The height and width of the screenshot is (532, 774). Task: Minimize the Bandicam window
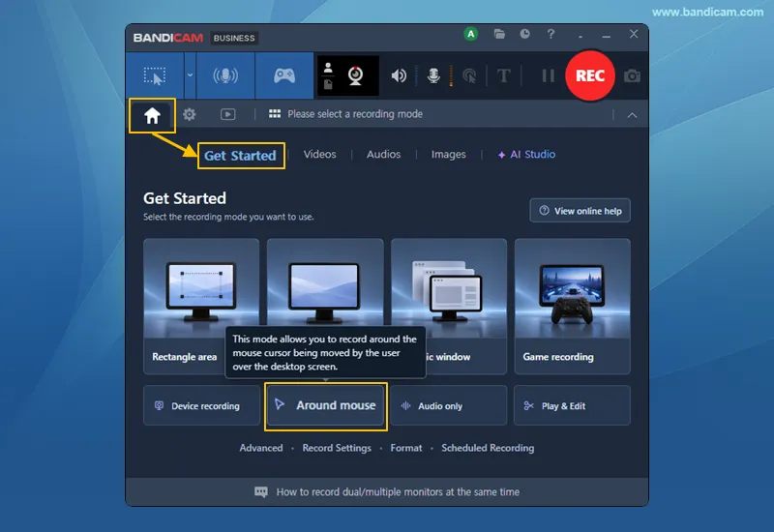pos(607,36)
